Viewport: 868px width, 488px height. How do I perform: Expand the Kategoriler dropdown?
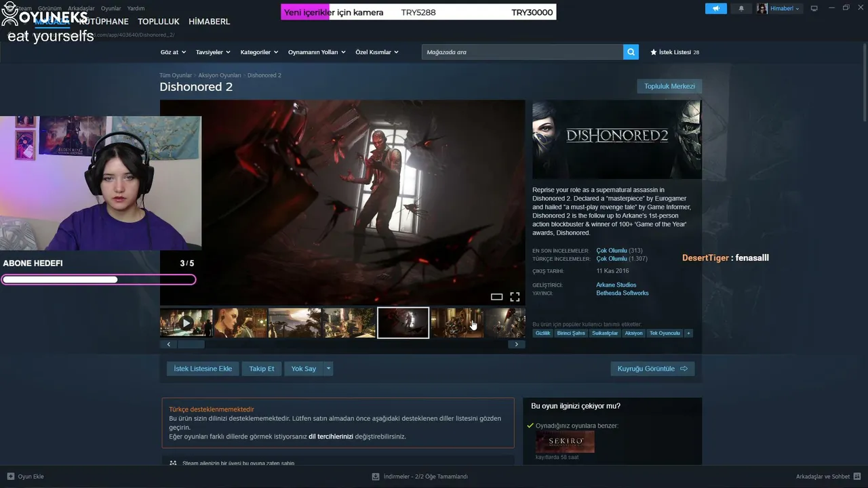pos(260,52)
